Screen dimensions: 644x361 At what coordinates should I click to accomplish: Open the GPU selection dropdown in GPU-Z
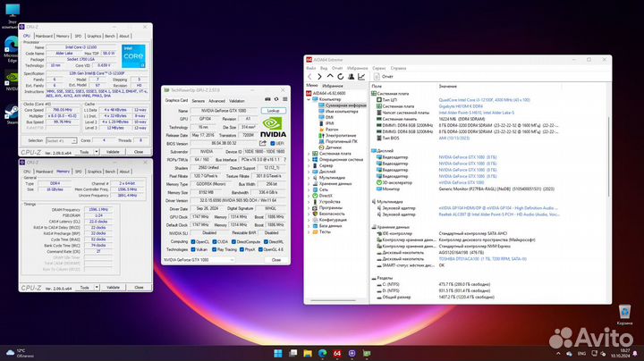(199, 260)
